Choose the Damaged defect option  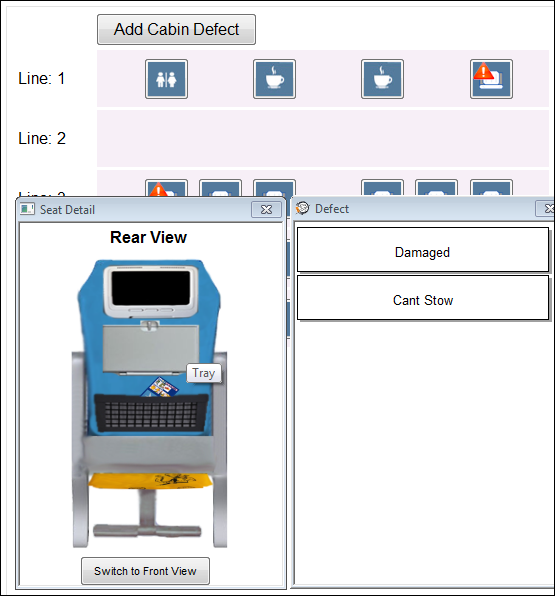coord(423,250)
